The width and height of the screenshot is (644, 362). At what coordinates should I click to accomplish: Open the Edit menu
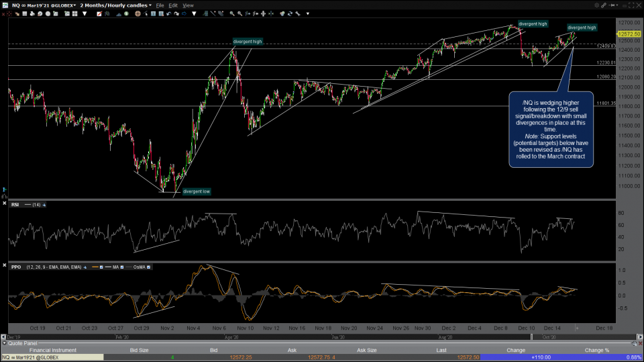tap(173, 5)
